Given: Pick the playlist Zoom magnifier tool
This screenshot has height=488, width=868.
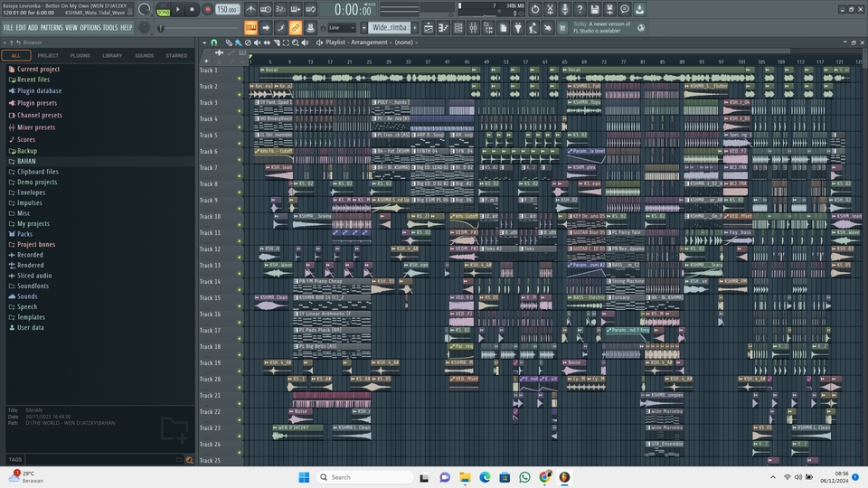Looking at the screenshot, I should pos(296,42).
